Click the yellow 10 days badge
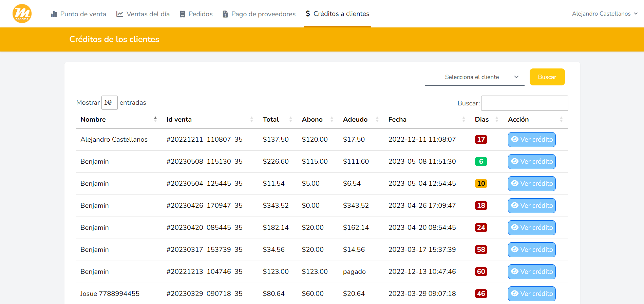 [x=481, y=183]
